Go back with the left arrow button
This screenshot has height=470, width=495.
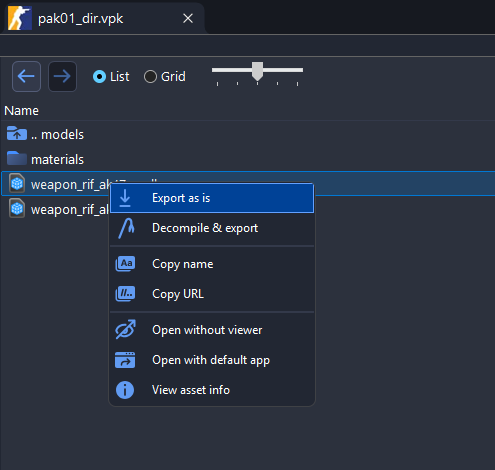(x=26, y=76)
